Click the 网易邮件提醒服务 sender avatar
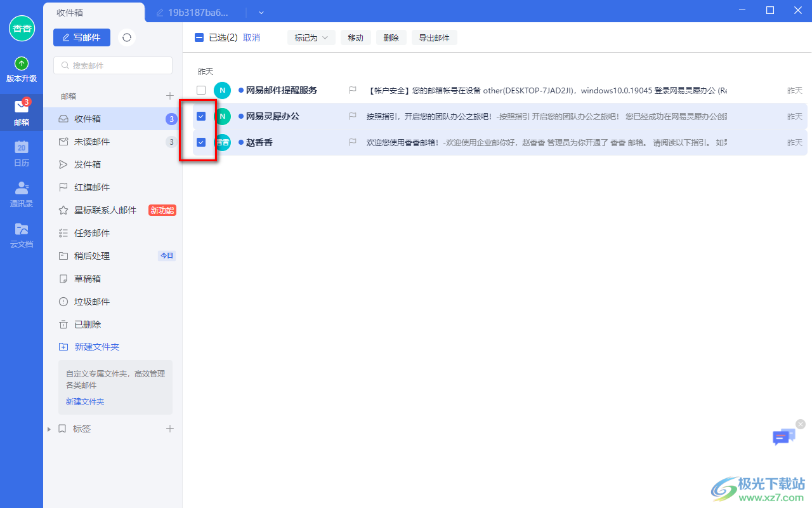812x508 pixels. (x=222, y=91)
